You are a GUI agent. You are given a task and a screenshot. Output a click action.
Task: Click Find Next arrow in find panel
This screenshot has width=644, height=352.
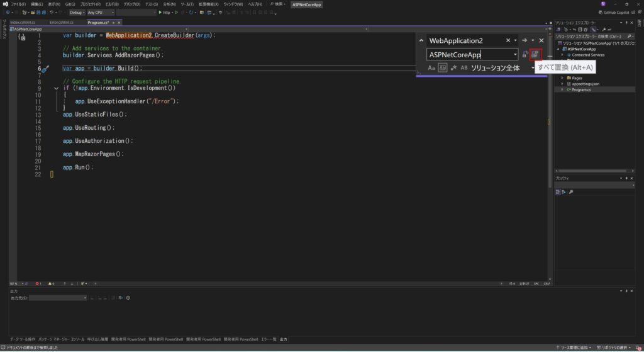coord(525,40)
